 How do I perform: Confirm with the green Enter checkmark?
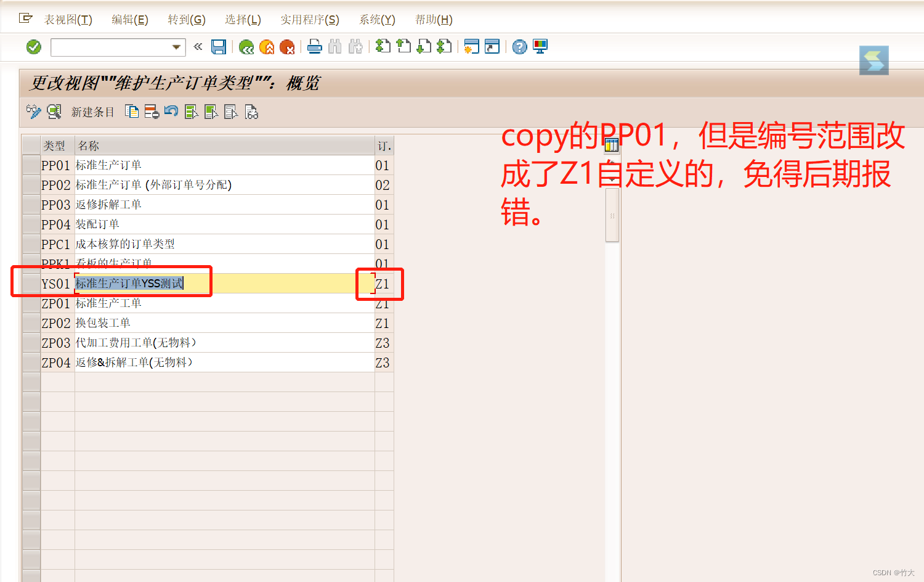click(x=33, y=46)
